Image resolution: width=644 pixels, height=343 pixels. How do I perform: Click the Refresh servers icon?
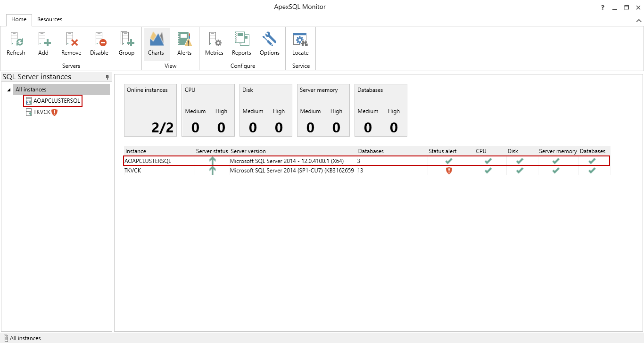pos(16,43)
